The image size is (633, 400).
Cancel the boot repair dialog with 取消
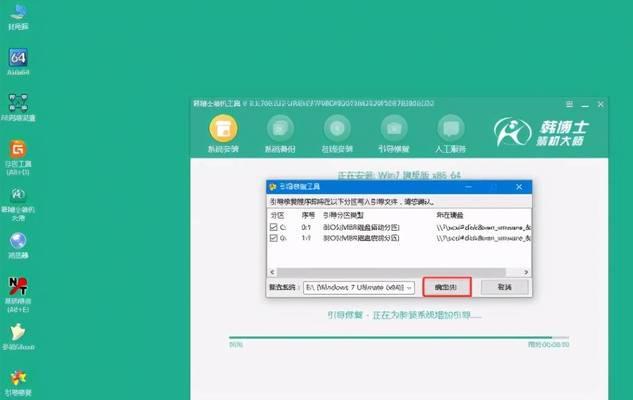click(x=505, y=287)
